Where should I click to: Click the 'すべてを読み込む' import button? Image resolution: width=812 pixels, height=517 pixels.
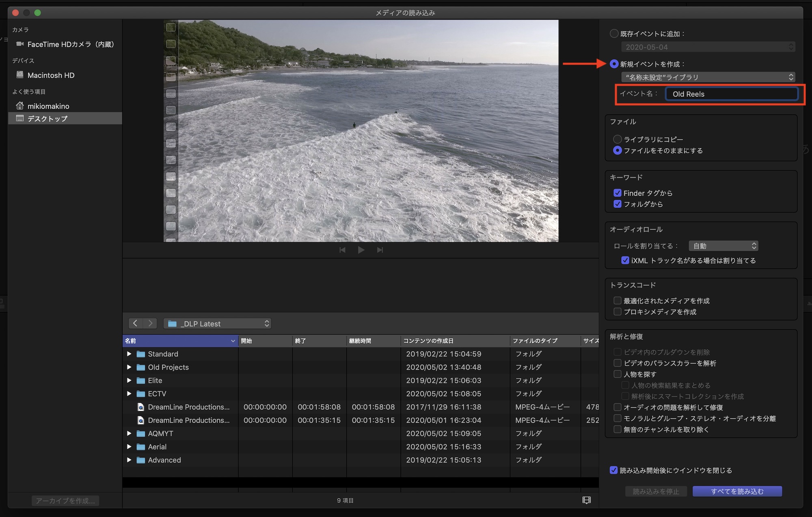click(737, 491)
